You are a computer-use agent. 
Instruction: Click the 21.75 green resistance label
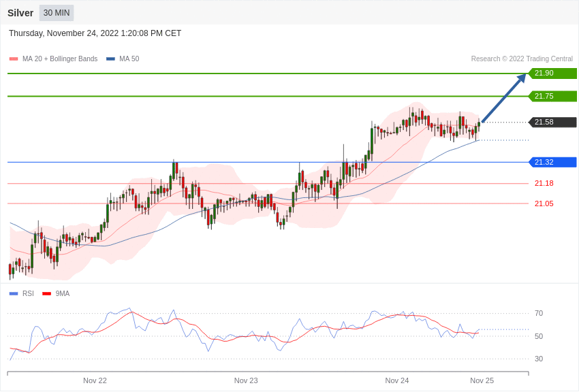click(x=553, y=96)
